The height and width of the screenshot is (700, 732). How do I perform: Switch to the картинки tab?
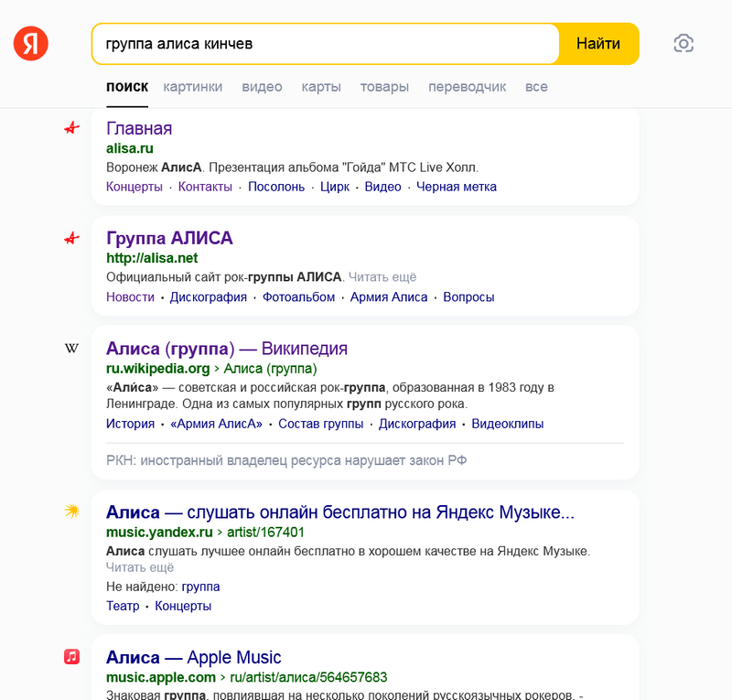(x=192, y=87)
